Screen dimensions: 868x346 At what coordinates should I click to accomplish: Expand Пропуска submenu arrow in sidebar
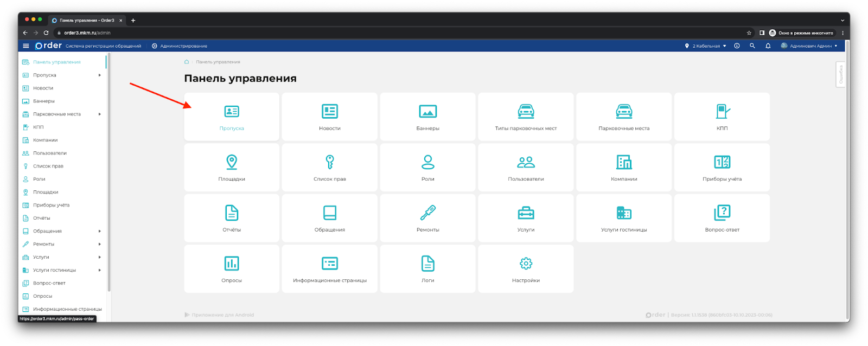click(100, 75)
